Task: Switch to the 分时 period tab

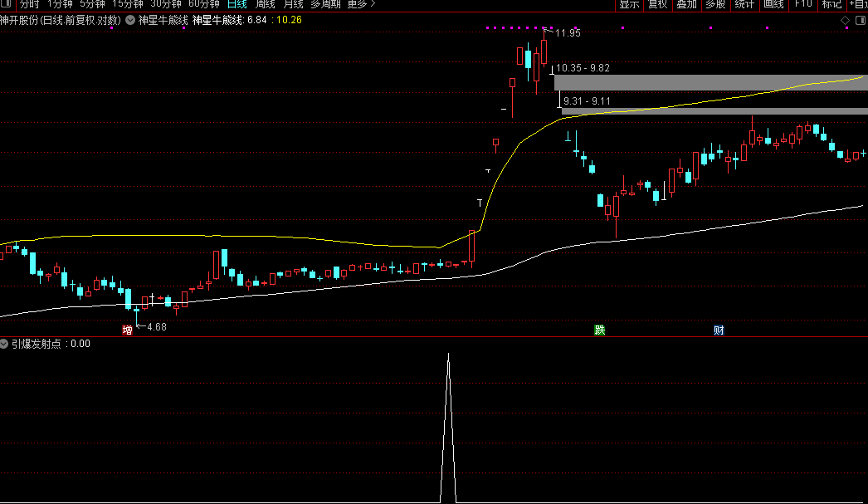Action: [29, 4]
